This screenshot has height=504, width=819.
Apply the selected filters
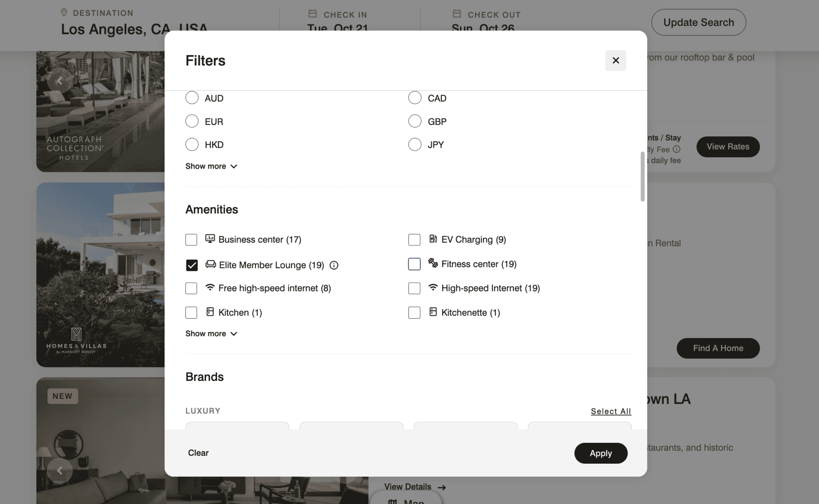click(x=601, y=453)
